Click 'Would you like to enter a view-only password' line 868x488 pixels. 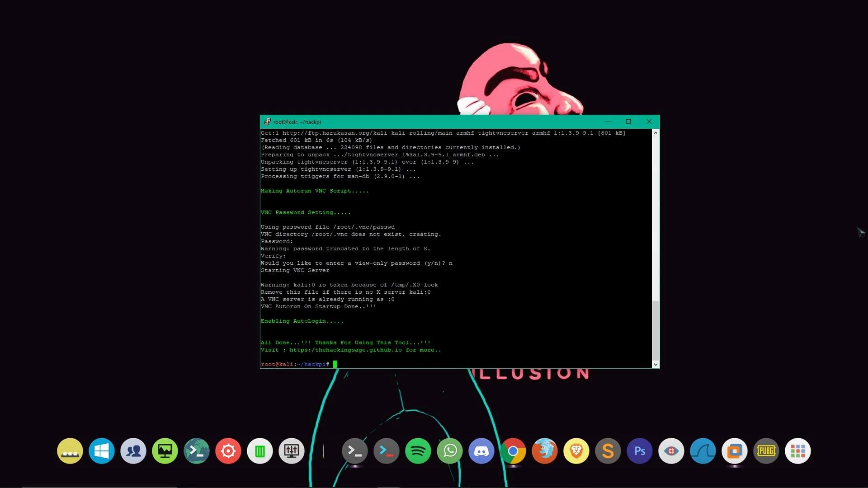pyautogui.click(x=357, y=263)
